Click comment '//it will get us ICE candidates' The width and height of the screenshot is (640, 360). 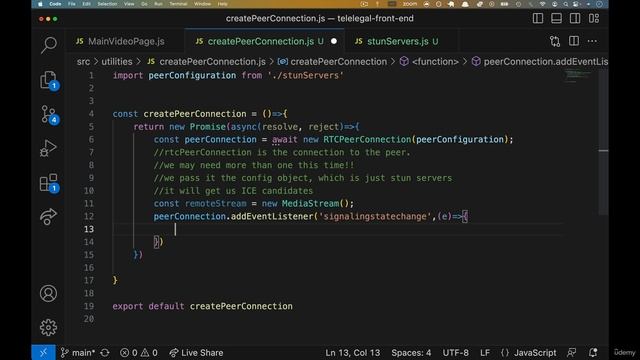[x=233, y=191]
